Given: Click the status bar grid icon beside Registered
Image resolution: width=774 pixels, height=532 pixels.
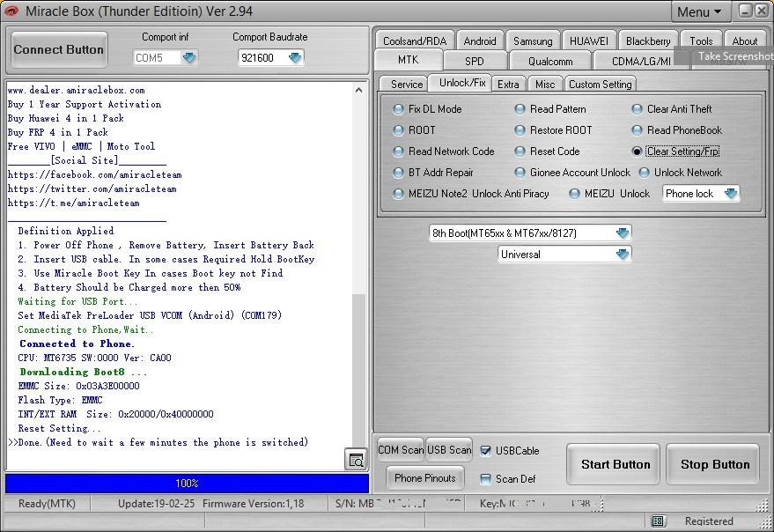Looking at the screenshot, I should (657, 521).
